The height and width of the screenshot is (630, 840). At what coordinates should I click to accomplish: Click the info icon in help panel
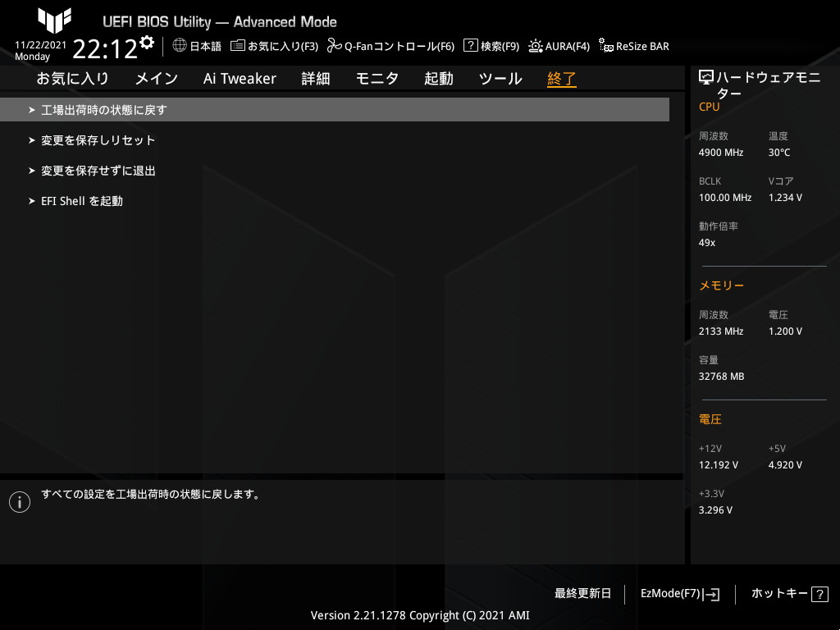[x=20, y=502]
